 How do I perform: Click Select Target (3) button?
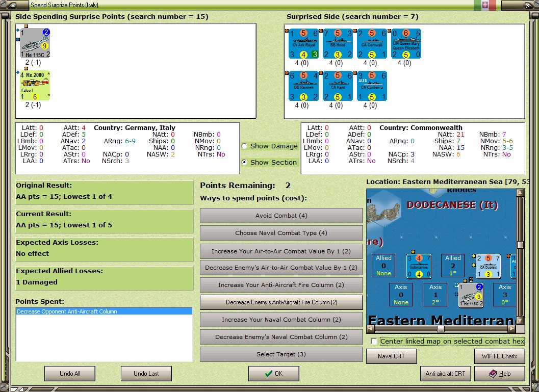(281, 354)
